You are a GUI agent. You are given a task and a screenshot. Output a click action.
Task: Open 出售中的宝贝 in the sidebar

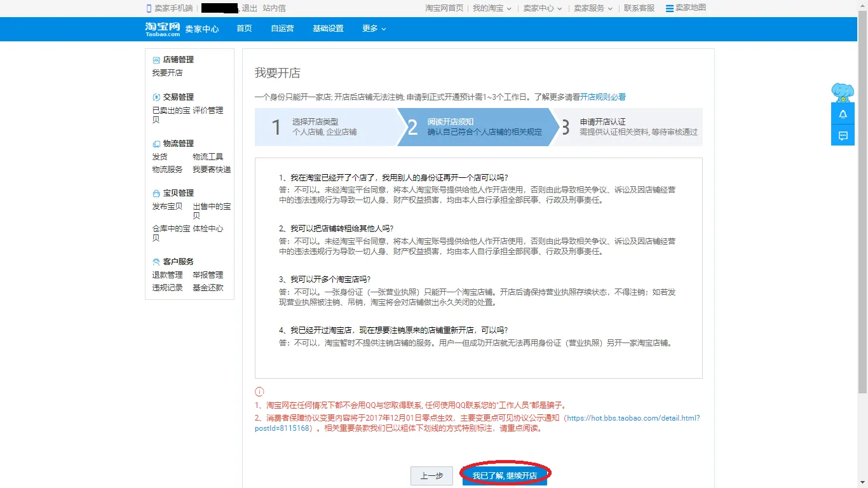[x=212, y=211]
